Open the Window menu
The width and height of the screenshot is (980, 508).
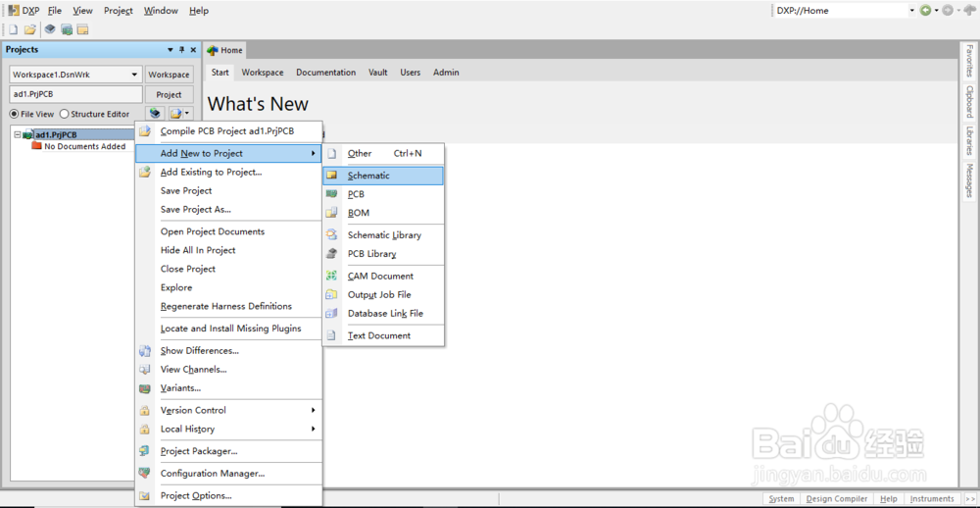coord(161,11)
